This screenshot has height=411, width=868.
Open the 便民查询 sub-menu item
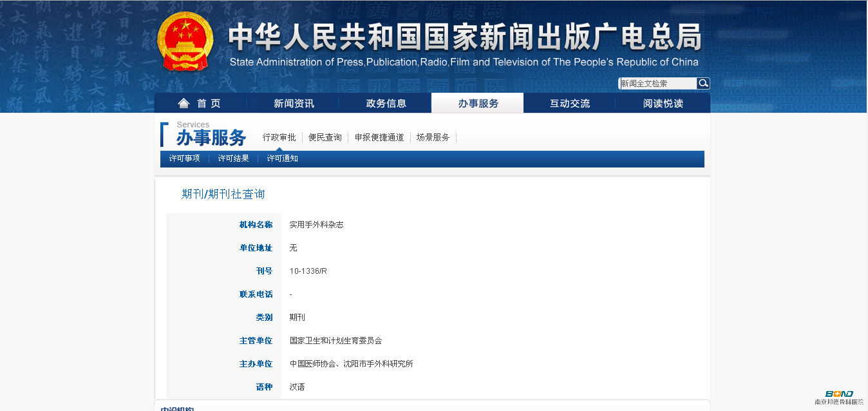pyautogui.click(x=325, y=137)
